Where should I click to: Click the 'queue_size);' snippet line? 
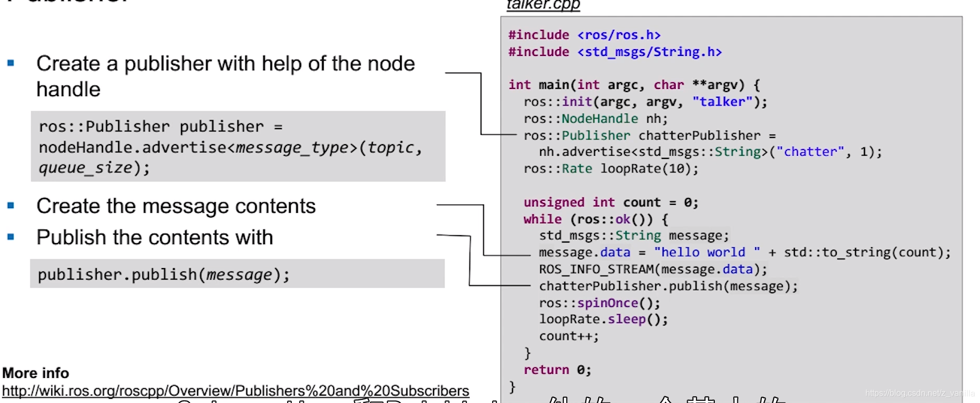[95, 168]
